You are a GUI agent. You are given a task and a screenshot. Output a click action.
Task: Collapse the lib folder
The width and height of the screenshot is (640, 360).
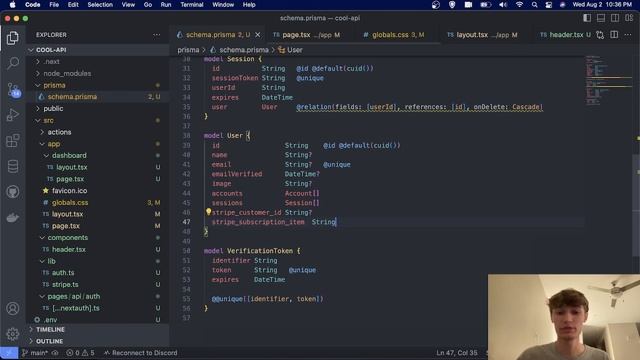(98, 261)
